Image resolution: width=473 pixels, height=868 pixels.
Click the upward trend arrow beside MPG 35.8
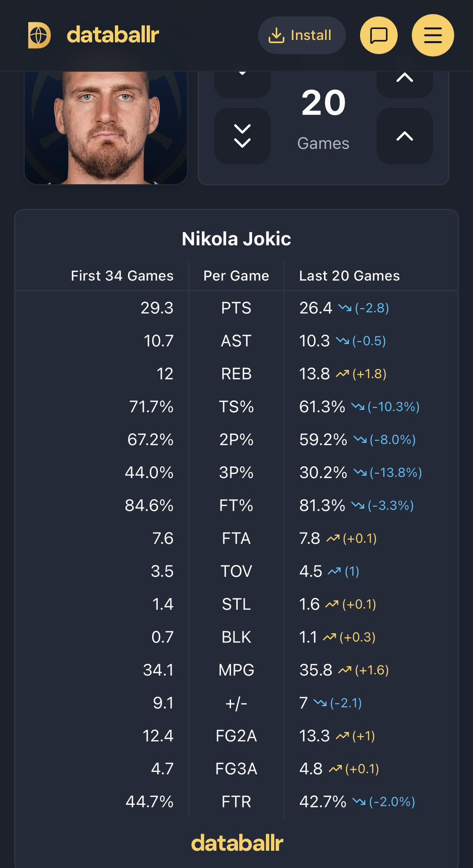point(344,670)
